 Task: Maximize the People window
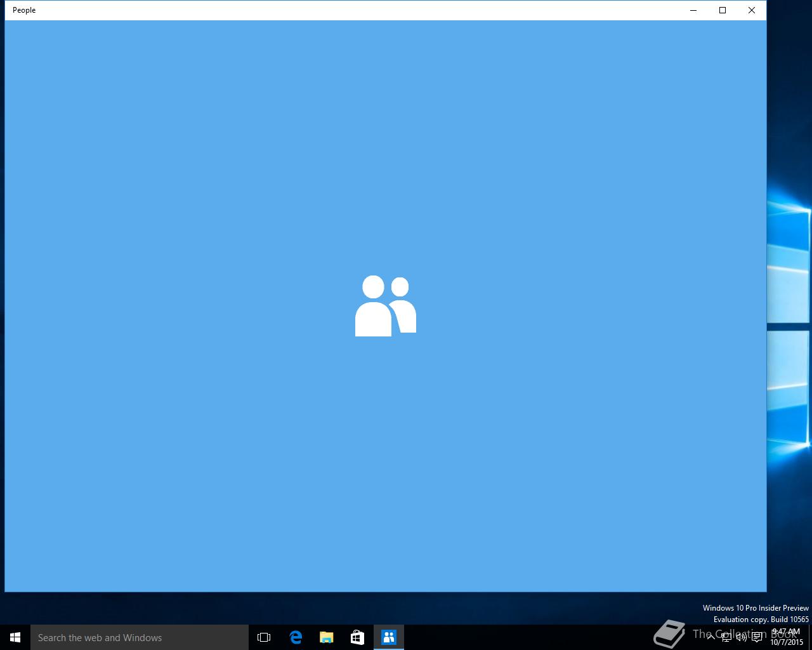(x=723, y=10)
